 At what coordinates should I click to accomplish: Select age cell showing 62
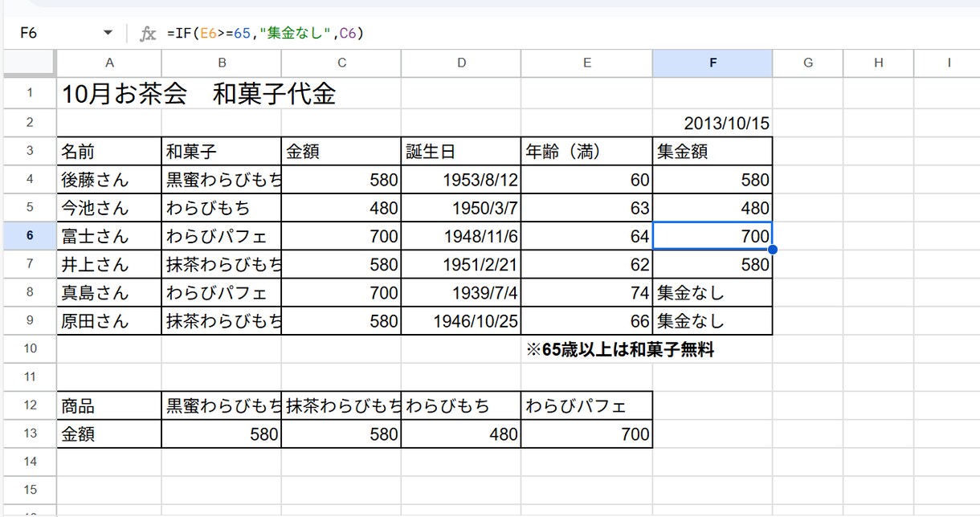pos(586,264)
